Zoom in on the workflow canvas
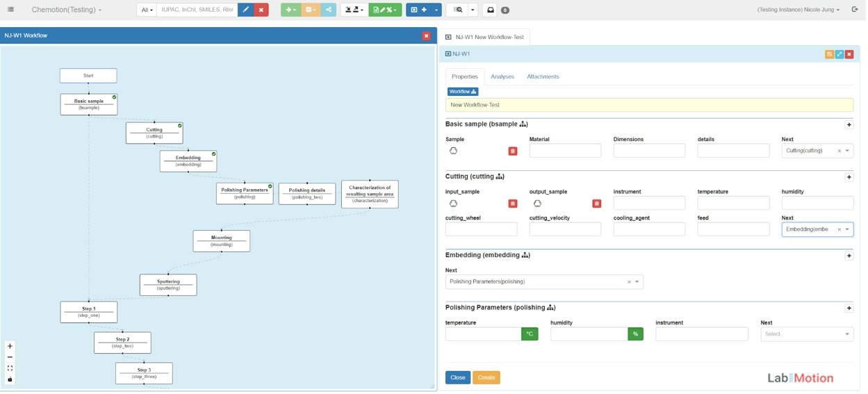The height and width of the screenshot is (394, 868). tap(10, 346)
